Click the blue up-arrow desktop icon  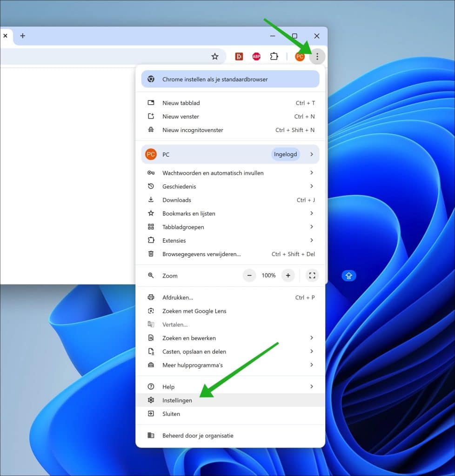[348, 276]
